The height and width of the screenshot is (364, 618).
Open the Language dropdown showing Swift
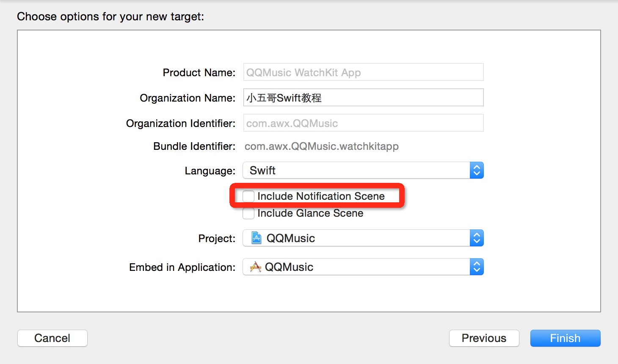(x=363, y=170)
